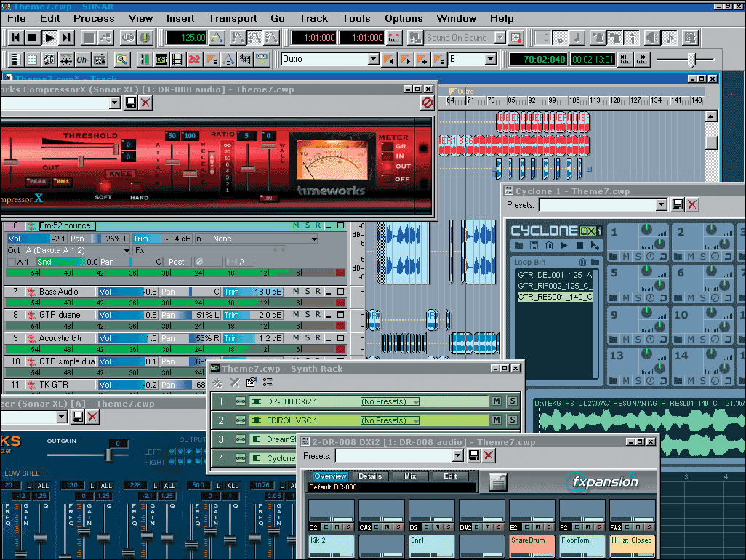Click the Cyclone play preview icon
The width and height of the screenshot is (746, 560).
(x=564, y=246)
